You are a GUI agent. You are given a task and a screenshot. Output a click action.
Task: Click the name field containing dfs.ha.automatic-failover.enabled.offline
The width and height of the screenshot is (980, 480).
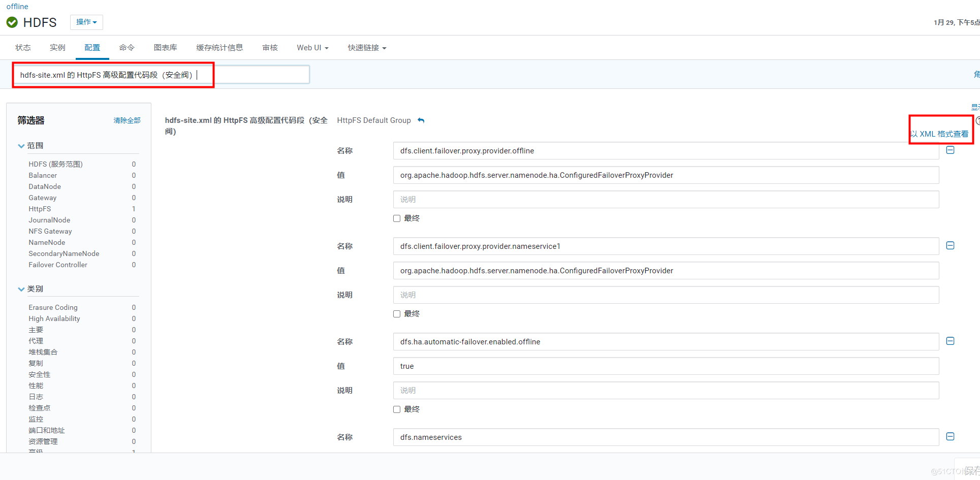click(666, 342)
